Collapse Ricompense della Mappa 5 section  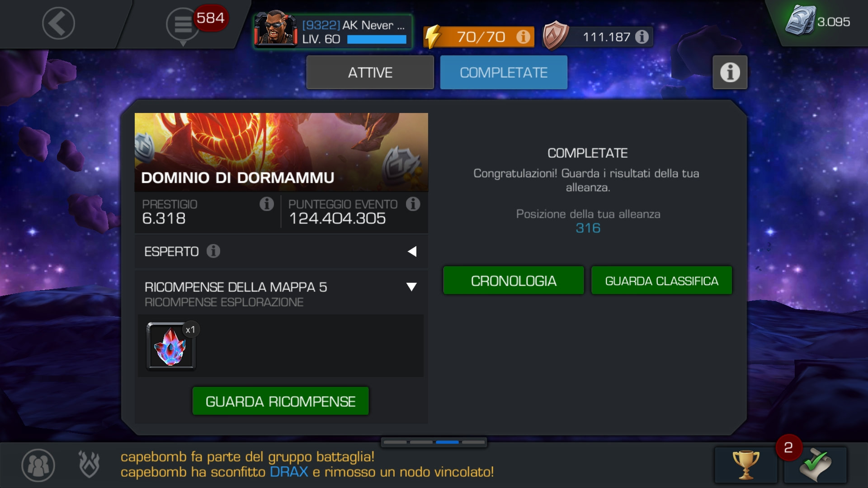[x=411, y=287]
